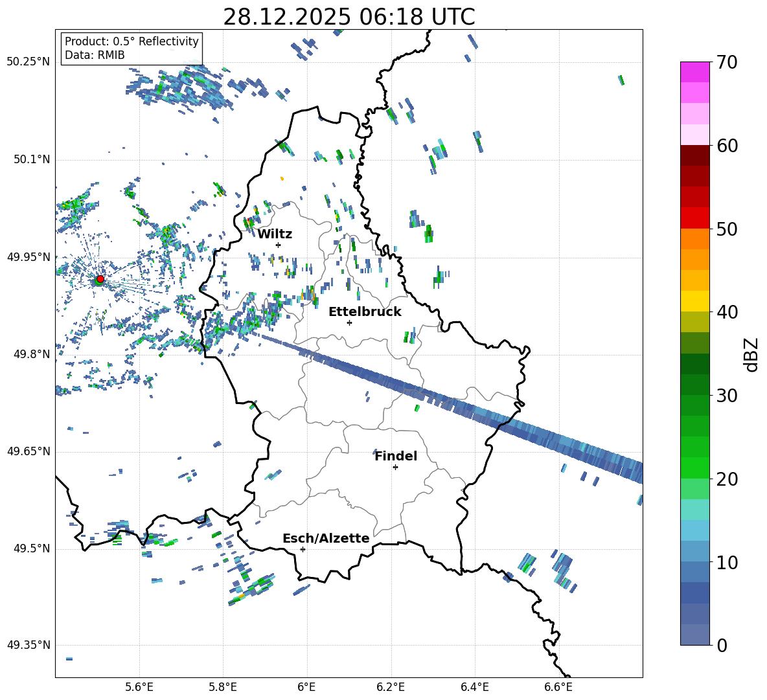Click the 49.65°N latitude label

point(29,451)
